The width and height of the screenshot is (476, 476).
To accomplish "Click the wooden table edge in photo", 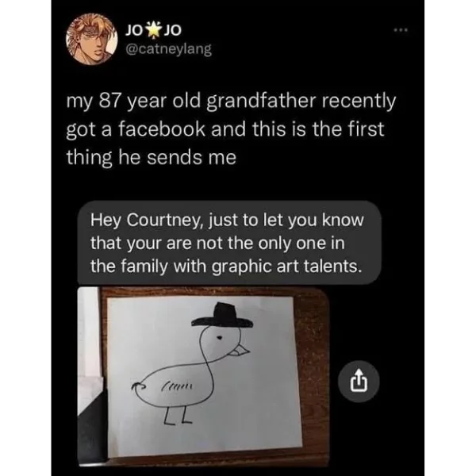I will [313, 376].
